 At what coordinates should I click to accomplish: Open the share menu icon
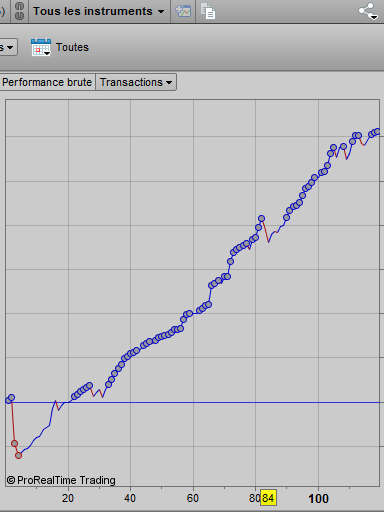(368, 11)
